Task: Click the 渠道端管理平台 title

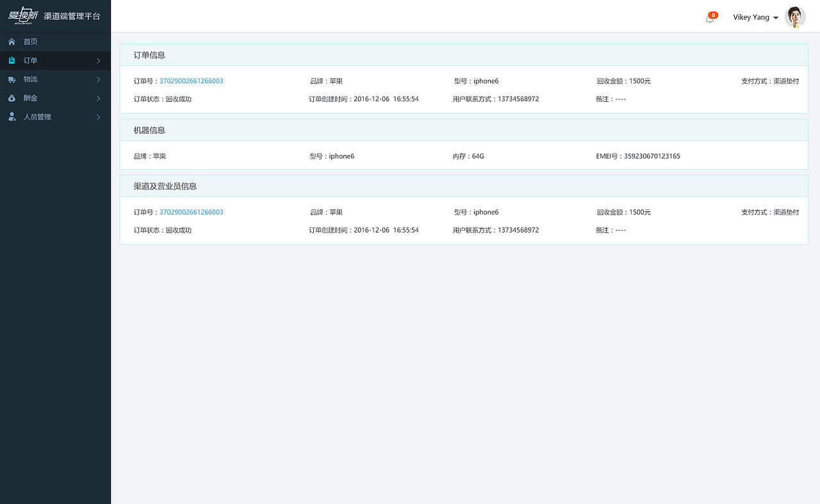Action: coord(72,16)
